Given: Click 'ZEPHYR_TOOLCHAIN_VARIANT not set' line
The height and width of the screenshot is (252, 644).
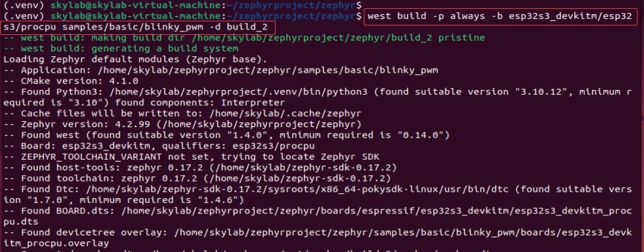Looking at the screenshot, I should point(191,156).
